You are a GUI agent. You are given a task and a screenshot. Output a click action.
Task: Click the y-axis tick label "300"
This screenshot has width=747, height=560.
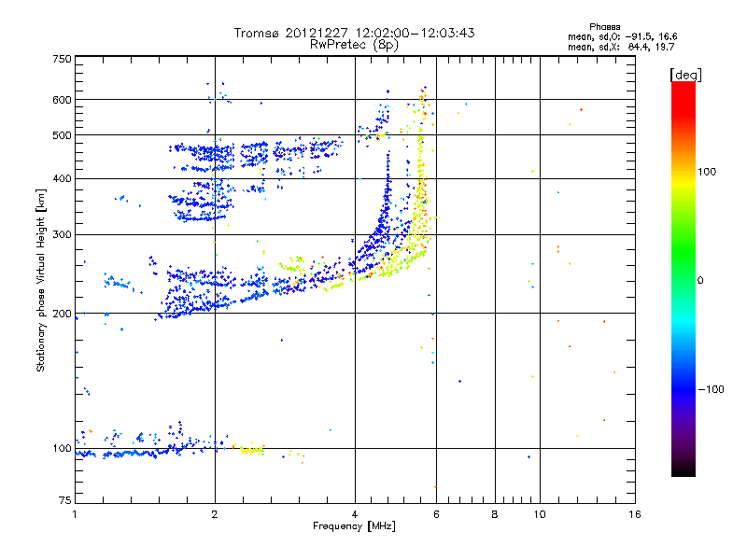coord(62,235)
